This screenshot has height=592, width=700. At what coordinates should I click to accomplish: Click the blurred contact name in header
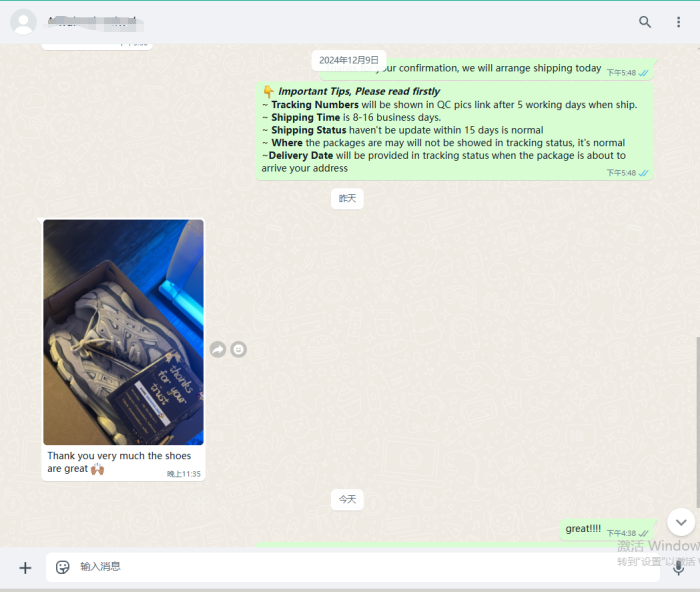point(95,22)
